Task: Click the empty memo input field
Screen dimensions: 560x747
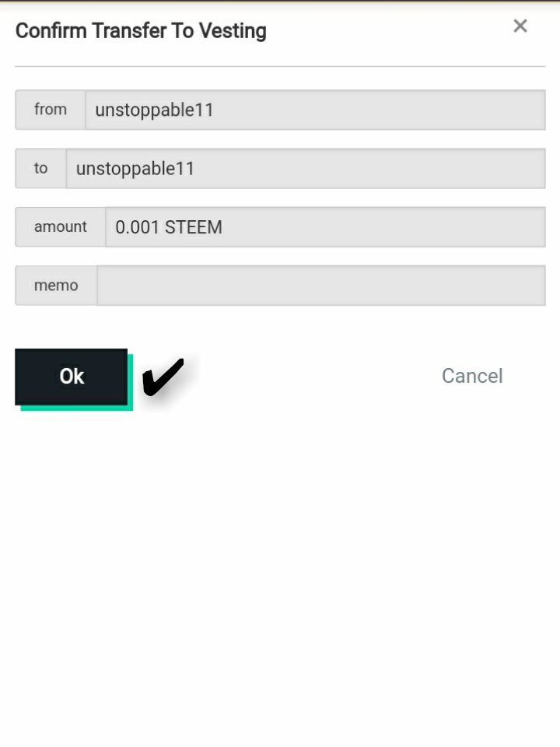Action: point(320,286)
